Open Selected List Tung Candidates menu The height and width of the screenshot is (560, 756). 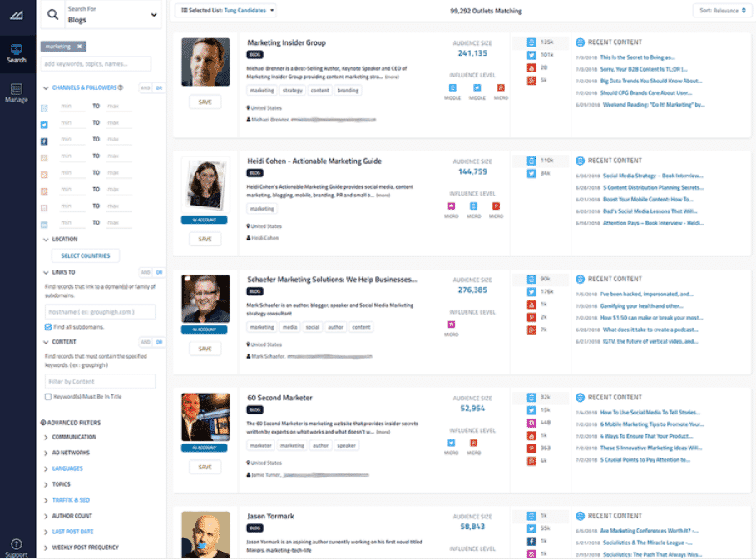click(227, 11)
